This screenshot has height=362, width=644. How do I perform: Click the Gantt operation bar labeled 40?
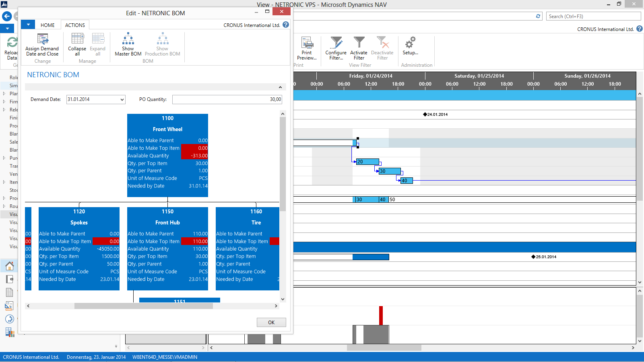(x=407, y=181)
